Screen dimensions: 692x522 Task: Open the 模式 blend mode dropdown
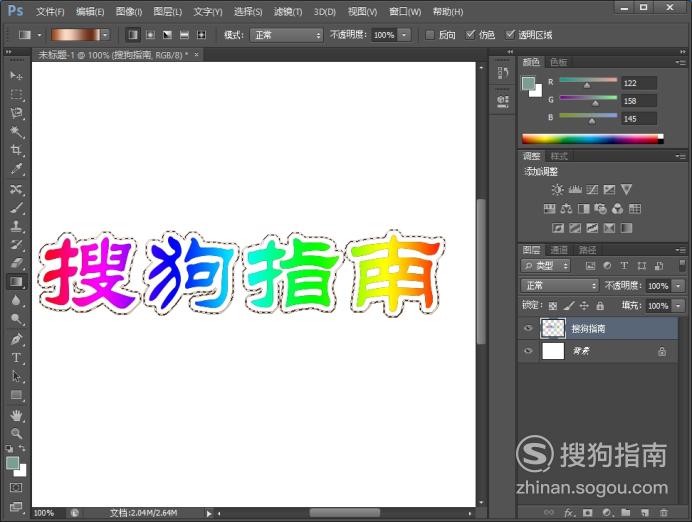[x=287, y=35]
